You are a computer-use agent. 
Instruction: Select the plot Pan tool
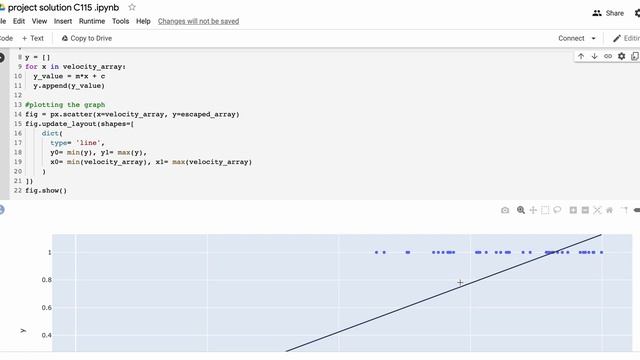(533, 210)
